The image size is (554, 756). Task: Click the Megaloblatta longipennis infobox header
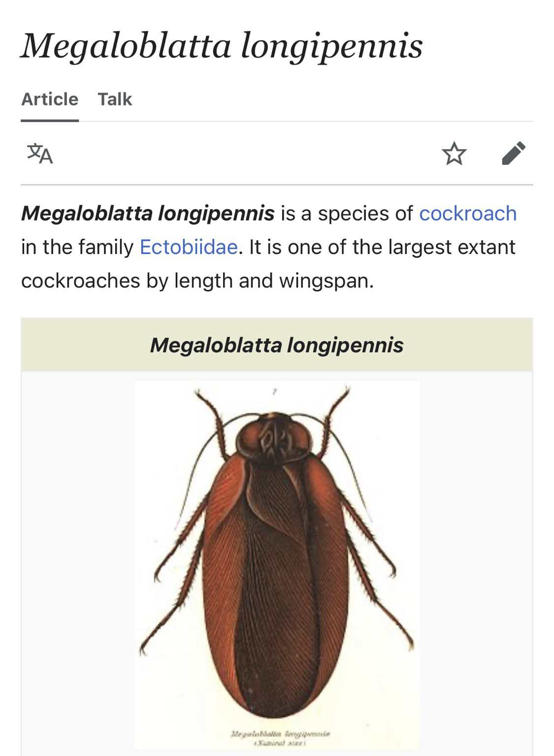click(x=277, y=345)
